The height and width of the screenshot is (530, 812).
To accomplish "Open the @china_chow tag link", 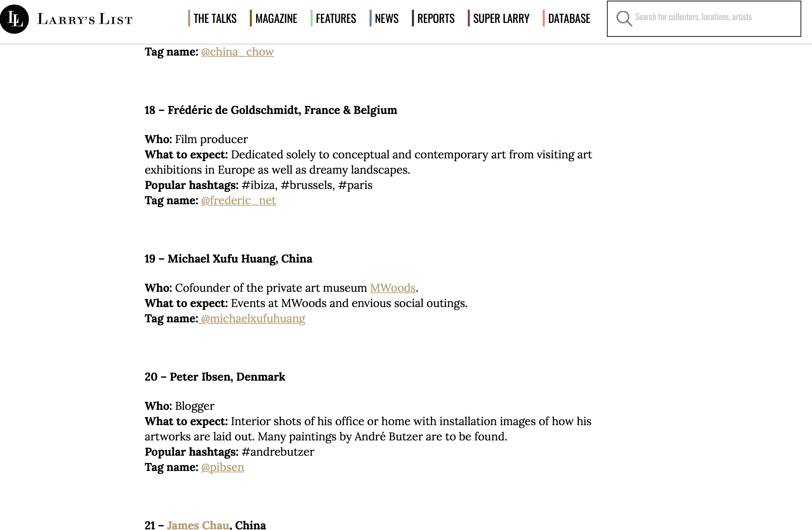I will [237, 52].
